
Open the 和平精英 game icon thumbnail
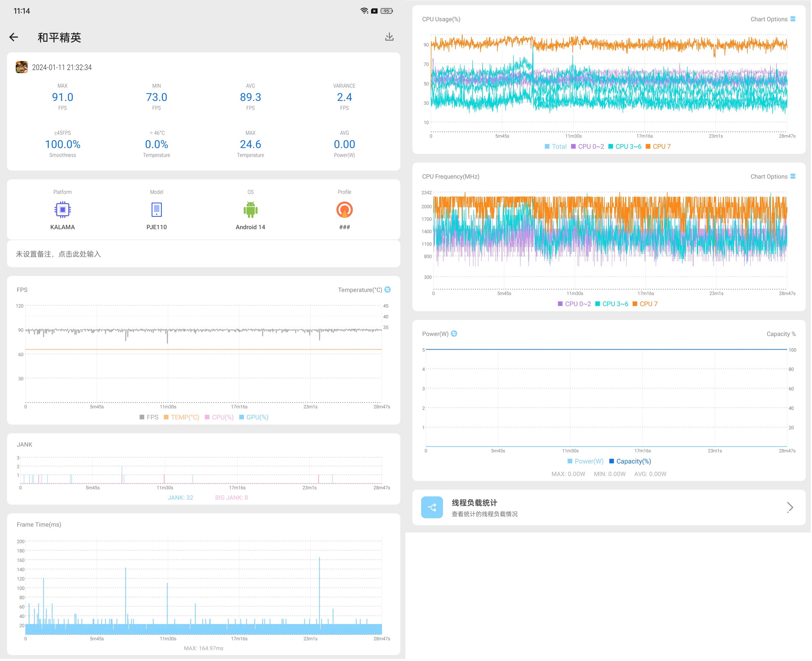pyautogui.click(x=22, y=67)
